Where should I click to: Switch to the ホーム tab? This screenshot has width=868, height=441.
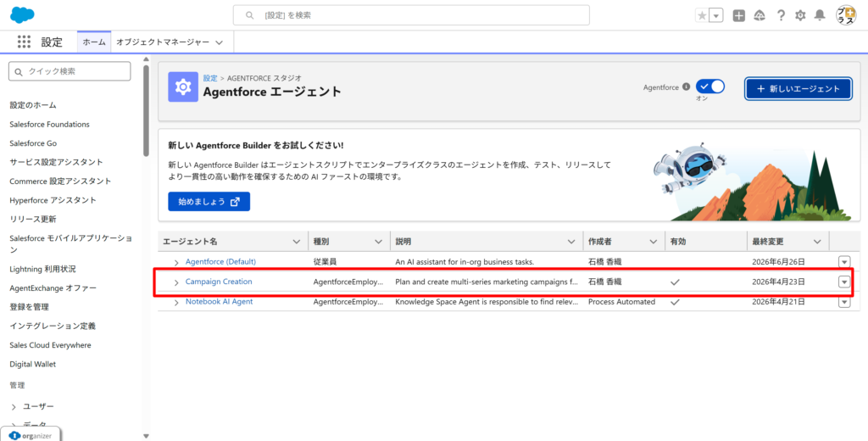pyautogui.click(x=94, y=42)
